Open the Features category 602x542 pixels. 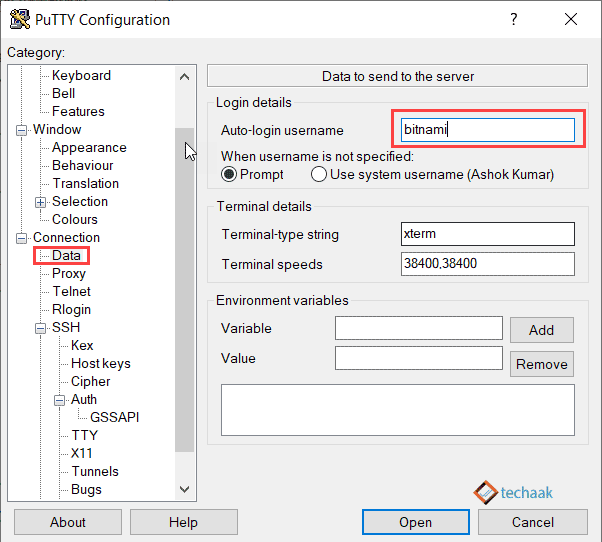(x=78, y=111)
